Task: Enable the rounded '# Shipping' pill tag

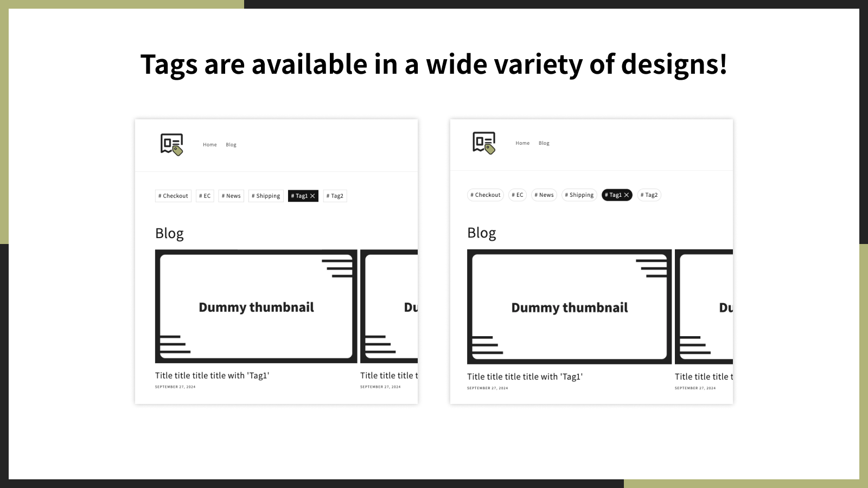Action: pos(579,195)
